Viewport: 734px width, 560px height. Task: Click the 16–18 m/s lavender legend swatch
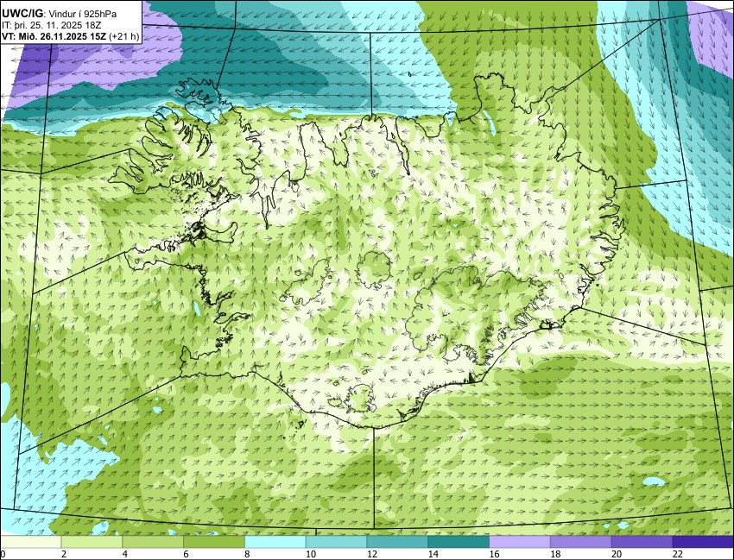click(520, 542)
